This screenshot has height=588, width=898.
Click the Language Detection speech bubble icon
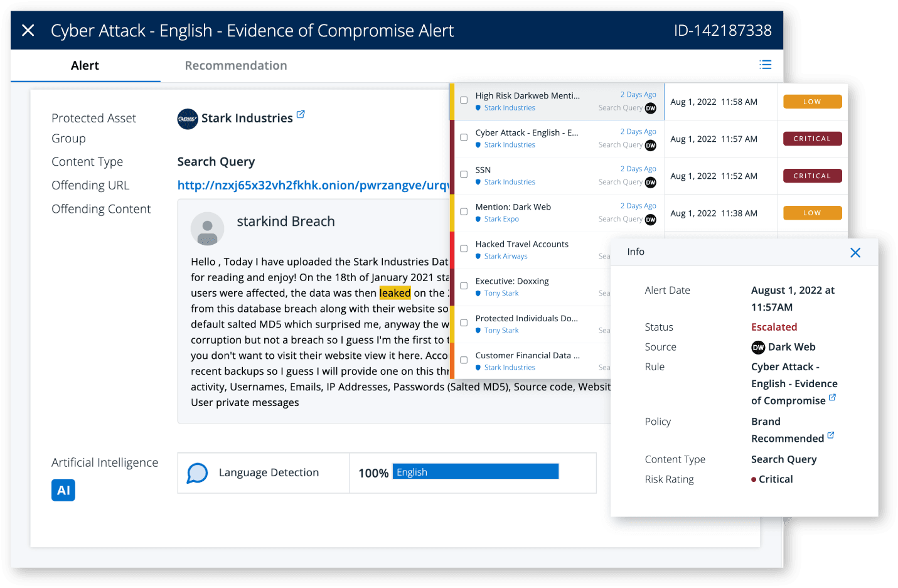tap(197, 473)
